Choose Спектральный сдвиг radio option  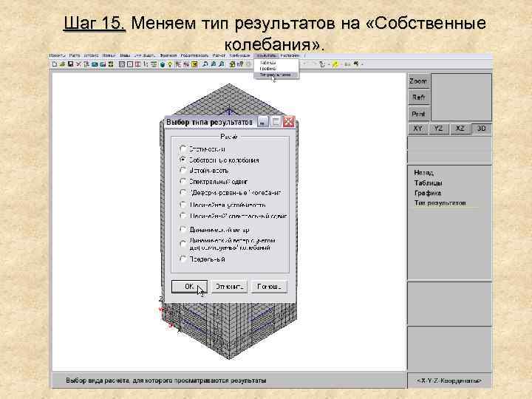click(183, 181)
